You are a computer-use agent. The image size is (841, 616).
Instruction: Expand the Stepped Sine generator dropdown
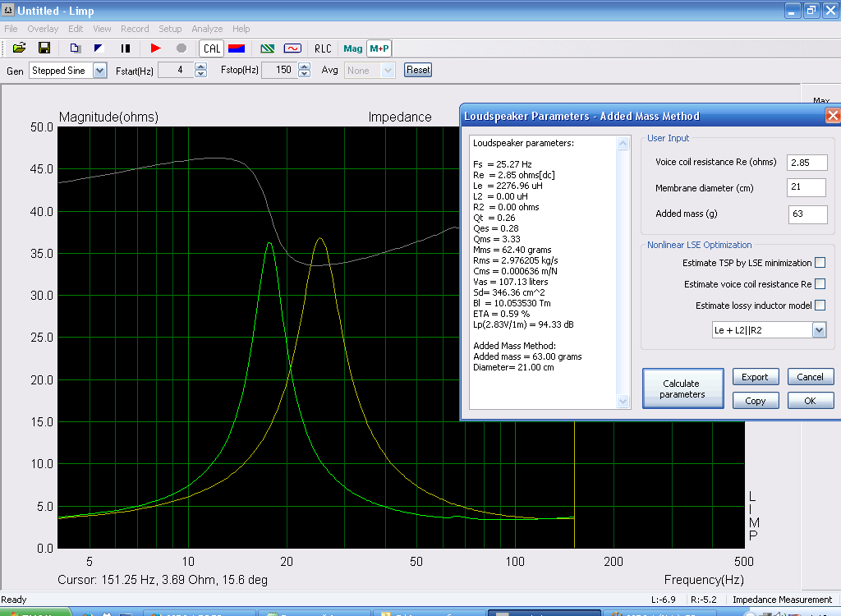pyautogui.click(x=99, y=71)
